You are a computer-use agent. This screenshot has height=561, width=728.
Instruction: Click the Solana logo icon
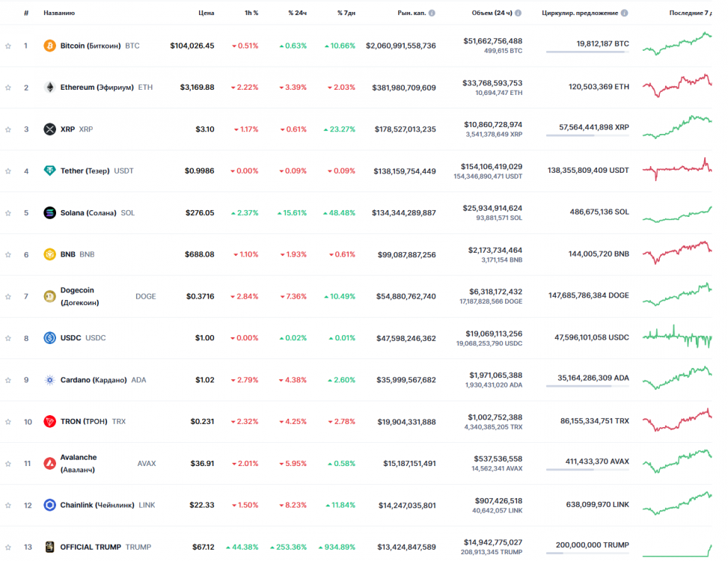click(50, 212)
